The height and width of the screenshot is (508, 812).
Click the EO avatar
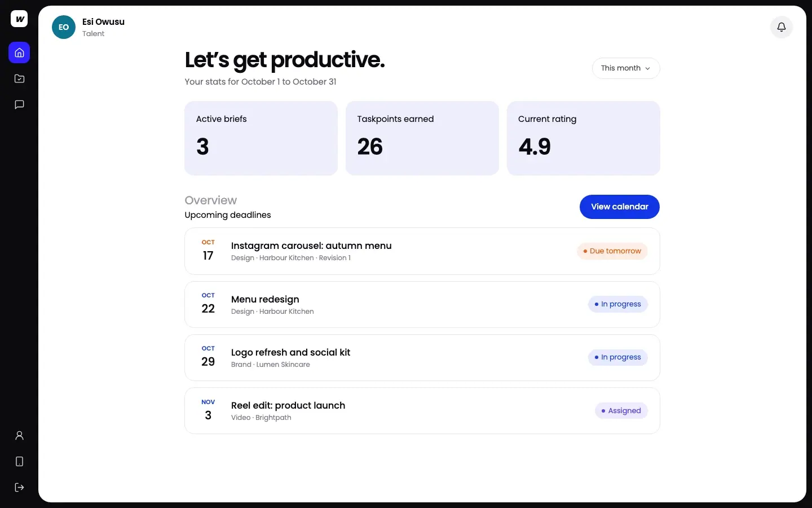click(64, 27)
